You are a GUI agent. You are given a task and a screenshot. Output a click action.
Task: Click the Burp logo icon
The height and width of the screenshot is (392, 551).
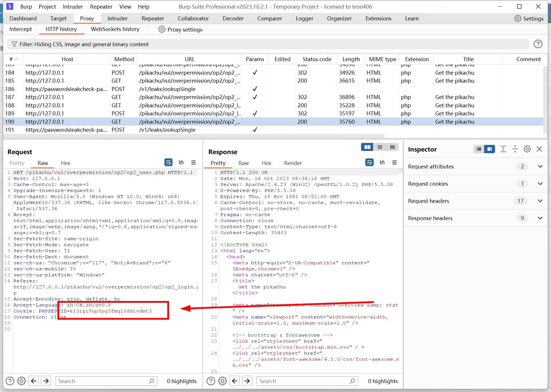point(9,6)
